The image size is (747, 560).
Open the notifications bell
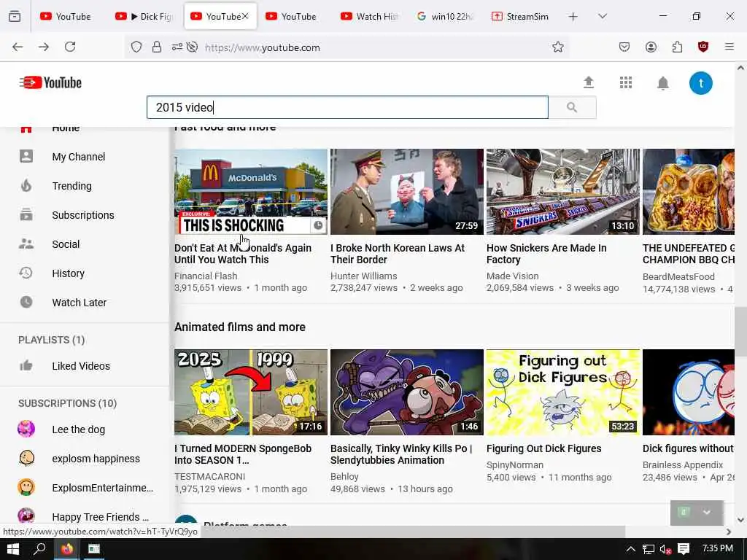tap(662, 83)
